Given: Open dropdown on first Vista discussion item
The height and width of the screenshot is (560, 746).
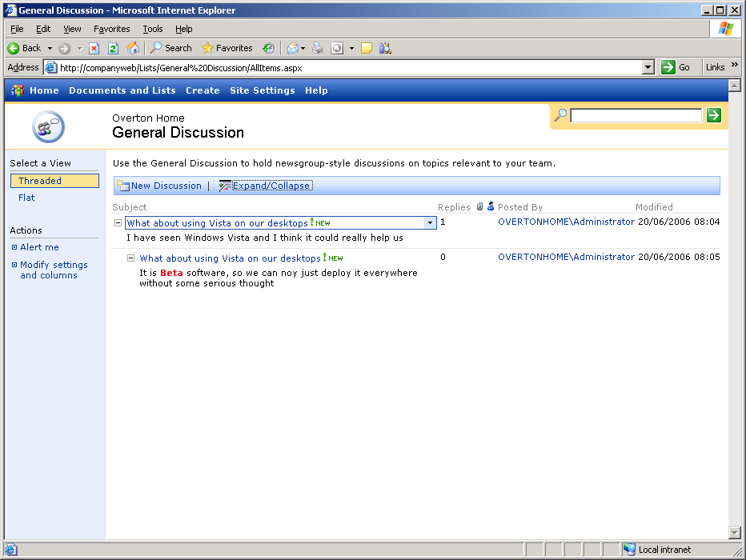Looking at the screenshot, I should tap(430, 222).
